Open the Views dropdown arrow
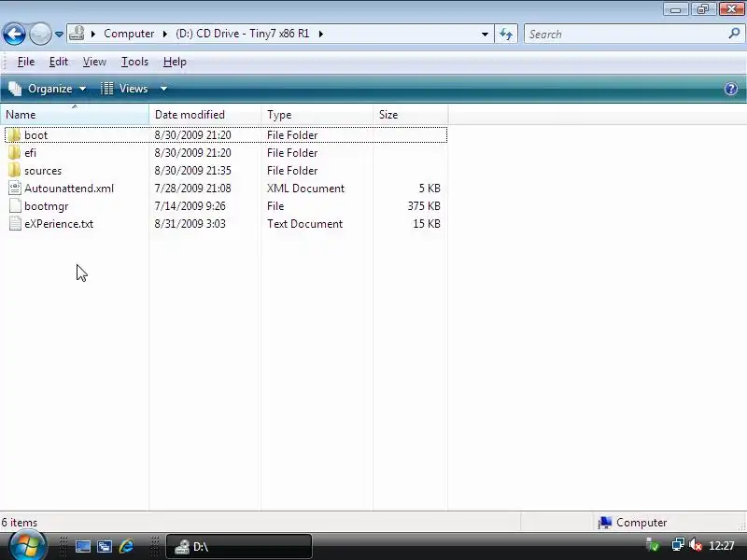Screen dimensions: 747x560 point(163,89)
